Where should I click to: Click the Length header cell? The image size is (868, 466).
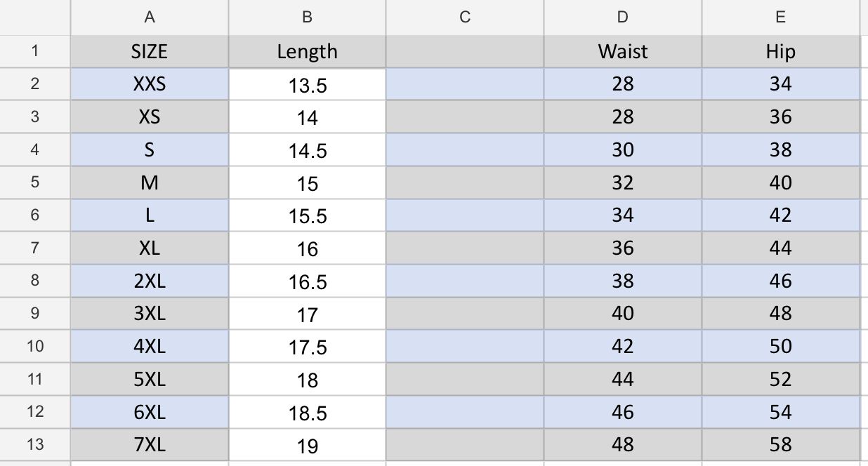tap(307, 51)
